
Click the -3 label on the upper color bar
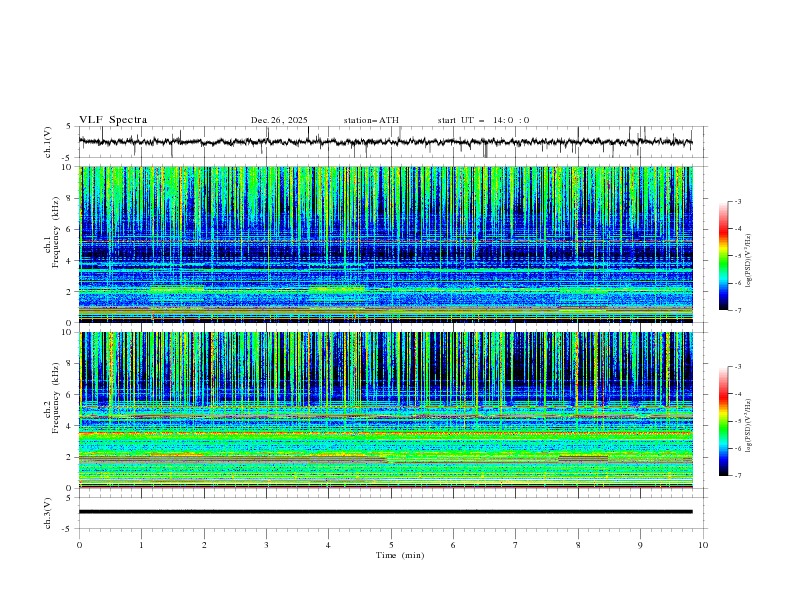(x=737, y=202)
